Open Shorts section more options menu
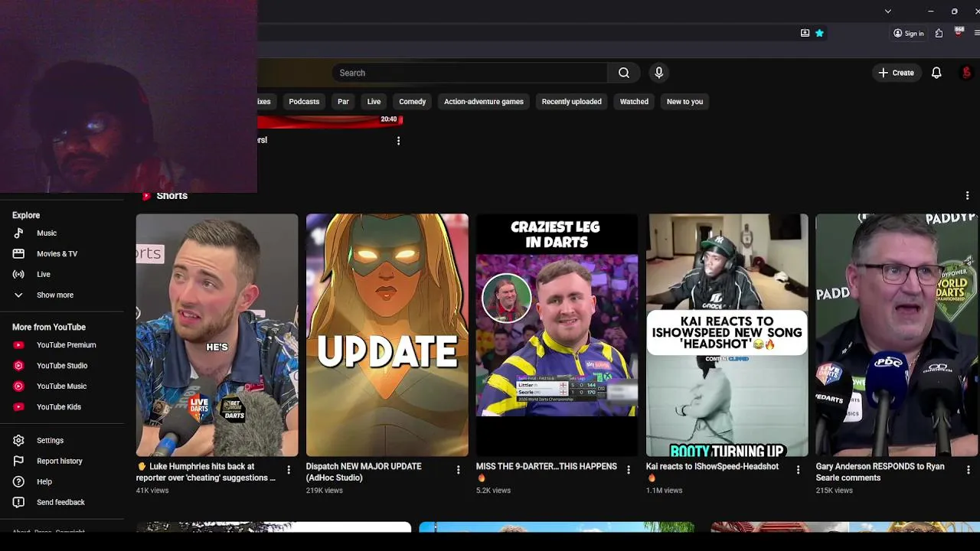 pyautogui.click(x=967, y=196)
